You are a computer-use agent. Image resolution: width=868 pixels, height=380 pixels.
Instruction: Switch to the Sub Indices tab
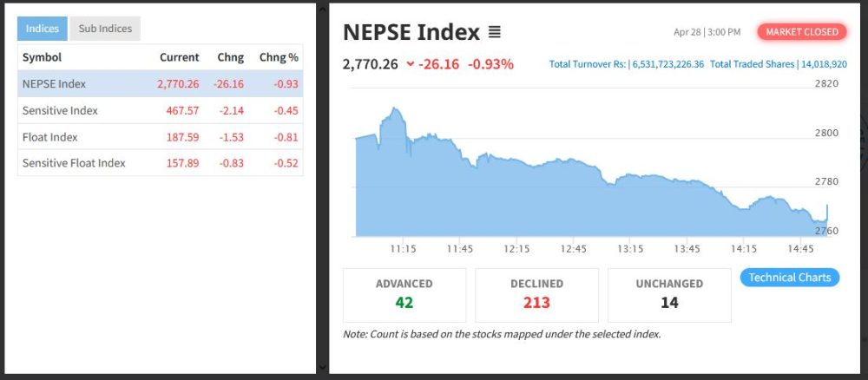105,29
